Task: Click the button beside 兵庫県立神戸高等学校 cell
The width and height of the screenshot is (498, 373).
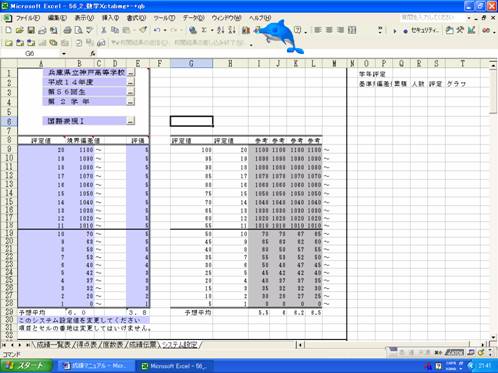Action: pyautogui.click(x=131, y=72)
